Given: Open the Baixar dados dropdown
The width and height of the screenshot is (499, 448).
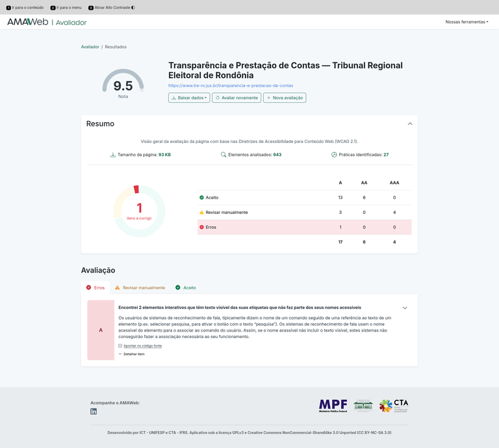Looking at the screenshot, I should [189, 98].
